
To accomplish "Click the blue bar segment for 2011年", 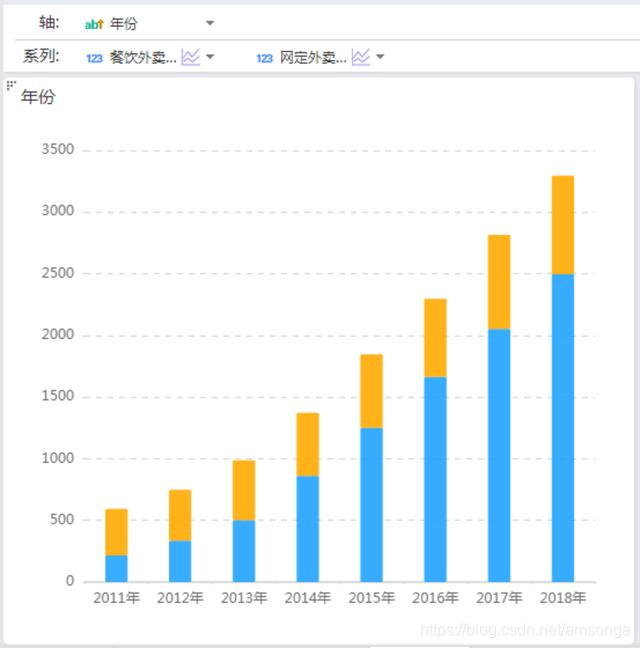I will (x=117, y=568).
